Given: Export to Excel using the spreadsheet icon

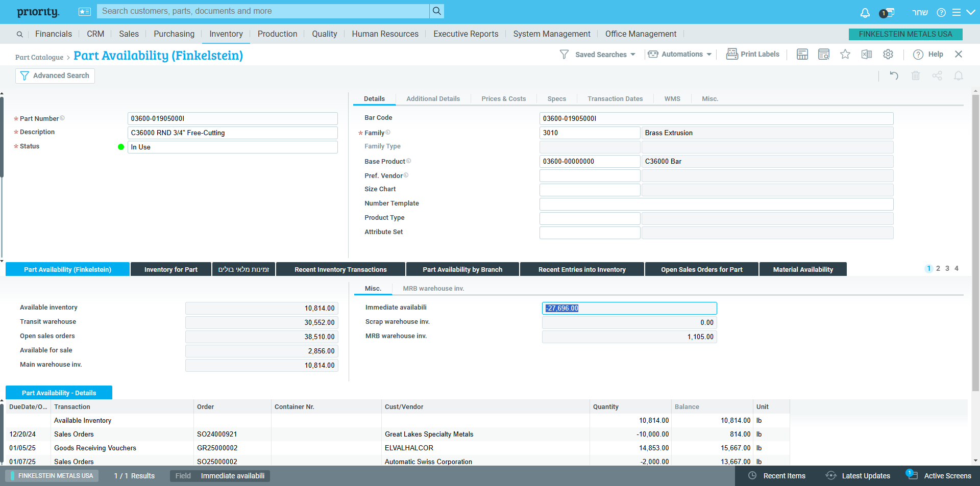Looking at the screenshot, I should pyautogui.click(x=867, y=54).
